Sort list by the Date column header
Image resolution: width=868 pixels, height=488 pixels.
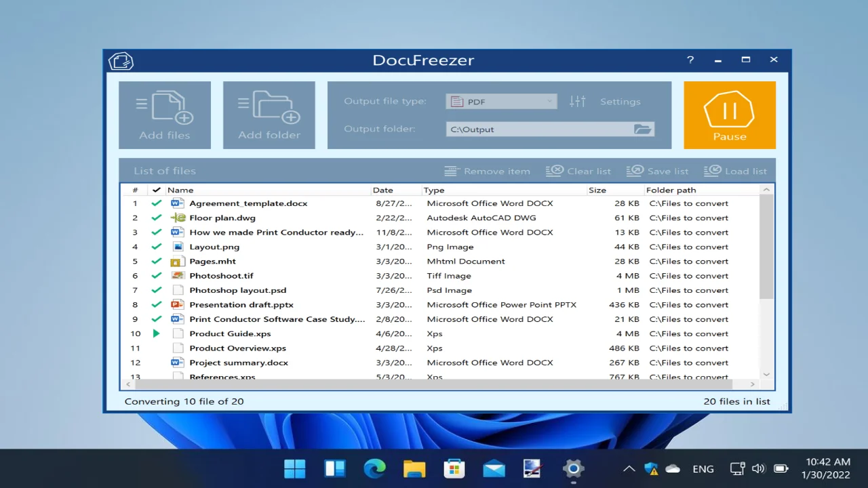[x=395, y=190]
